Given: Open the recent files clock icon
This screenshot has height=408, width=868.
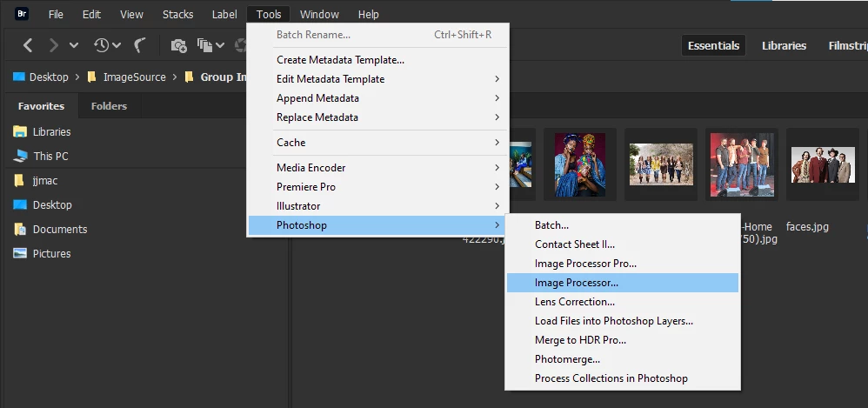Looking at the screenshot, I should point(102,45).
